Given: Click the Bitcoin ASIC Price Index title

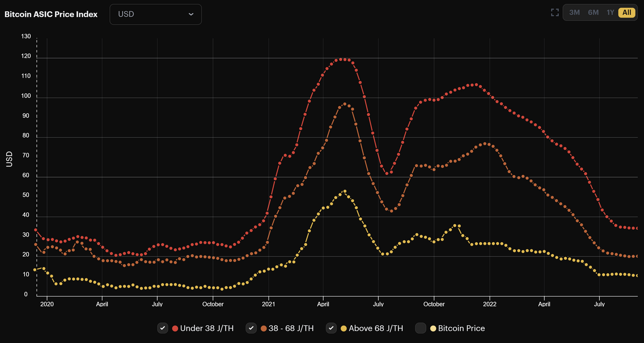Looking at the screenshot, I should pyautogui.click(x=51, y=14).
